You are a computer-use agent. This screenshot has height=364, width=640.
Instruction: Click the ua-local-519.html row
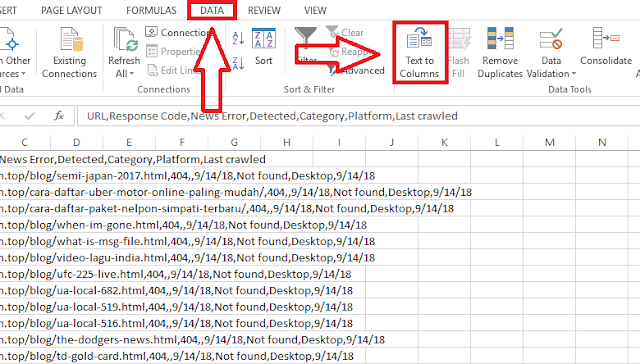(176, 306)
